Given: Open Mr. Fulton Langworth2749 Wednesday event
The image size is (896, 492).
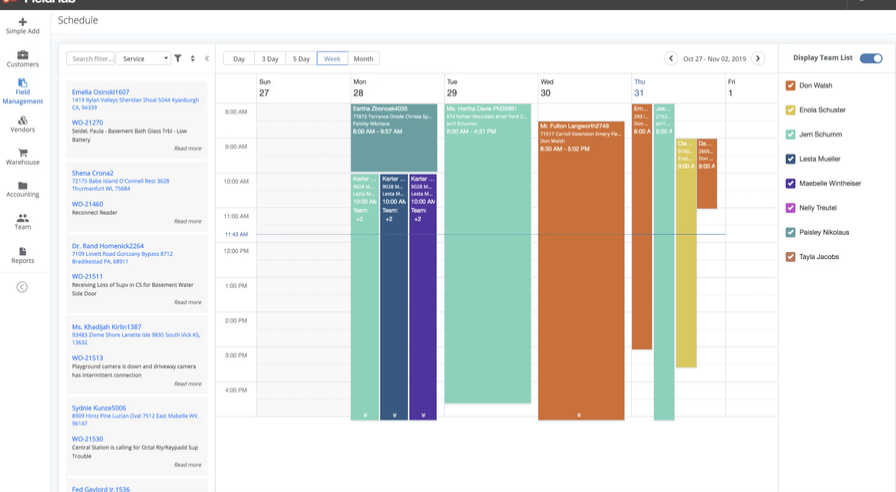Looking at the screenshot, I should [581, 270].
